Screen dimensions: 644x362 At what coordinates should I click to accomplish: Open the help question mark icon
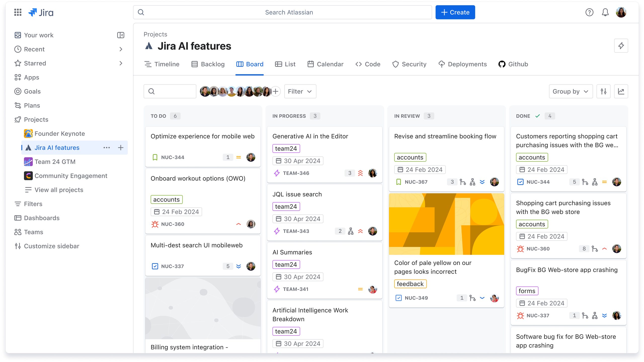point(589,12)
